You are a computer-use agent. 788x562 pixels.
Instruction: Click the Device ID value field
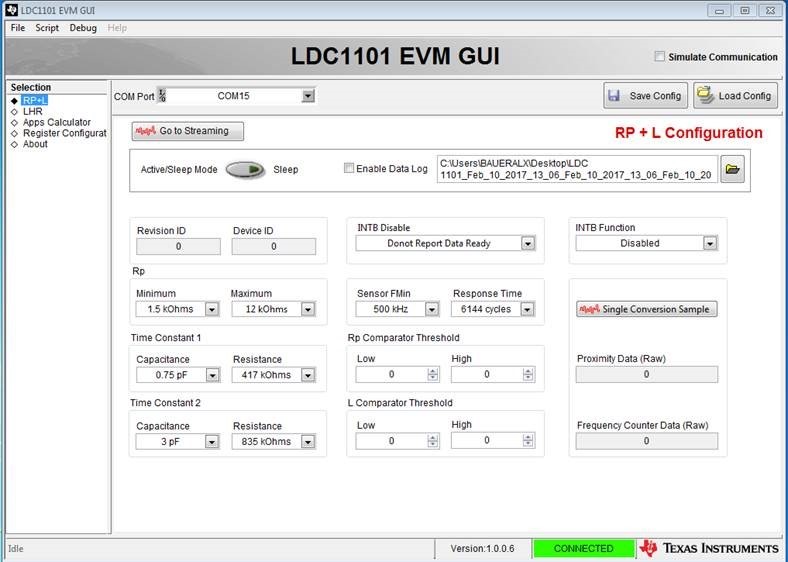[274, 246]
